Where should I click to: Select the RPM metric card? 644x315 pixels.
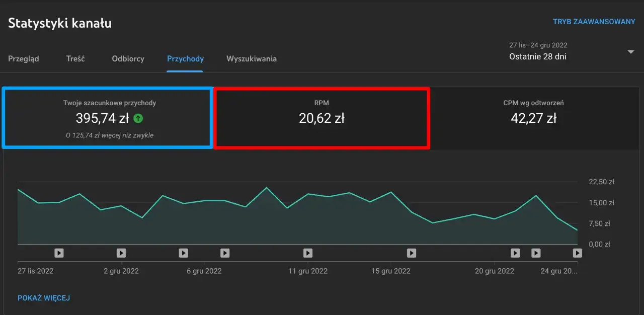[x=321, y=118]
